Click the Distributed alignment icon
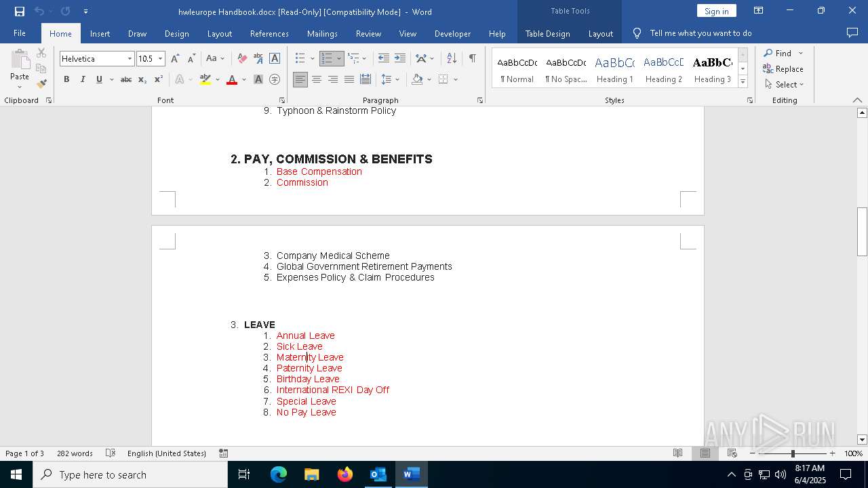Screen dimensions: 868x488 click(x=366, y=79)
